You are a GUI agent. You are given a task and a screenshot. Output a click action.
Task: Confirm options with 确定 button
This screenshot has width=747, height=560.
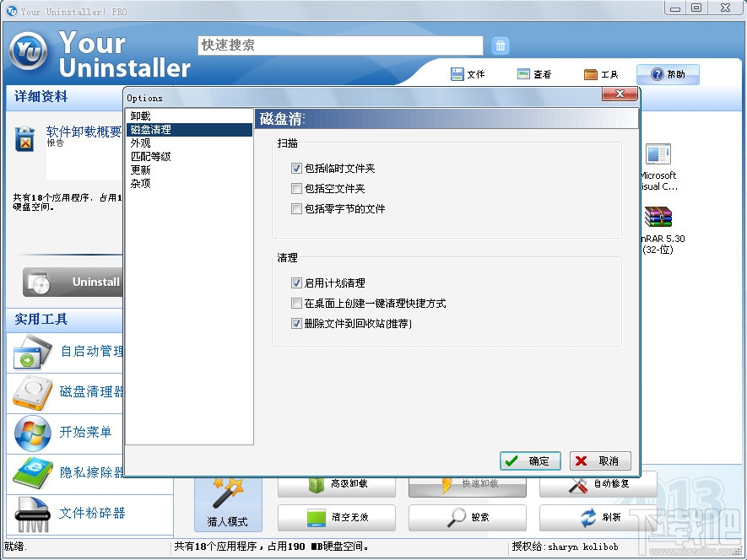[x=530, y=460]
